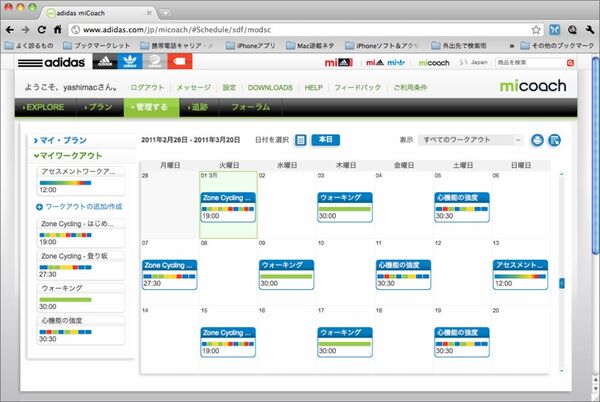Viewport: 600px width, 402px height.
Task: Open the browser home page icon
Action: 57,29
